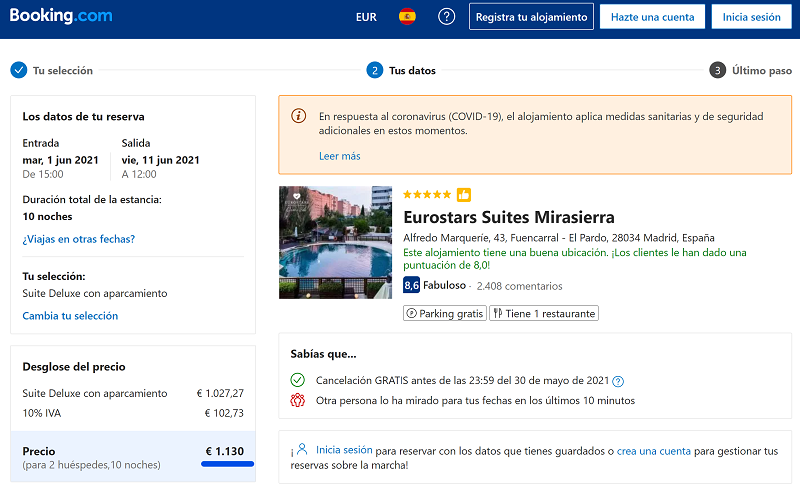Click the thumbs-up preferred partner badge
This screenshot has height=491, width=800.
(464, 194)
